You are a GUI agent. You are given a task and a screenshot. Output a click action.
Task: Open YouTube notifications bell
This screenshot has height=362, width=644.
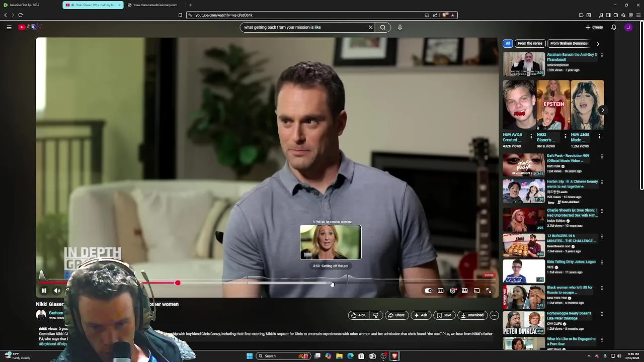[x=614, y=27]
